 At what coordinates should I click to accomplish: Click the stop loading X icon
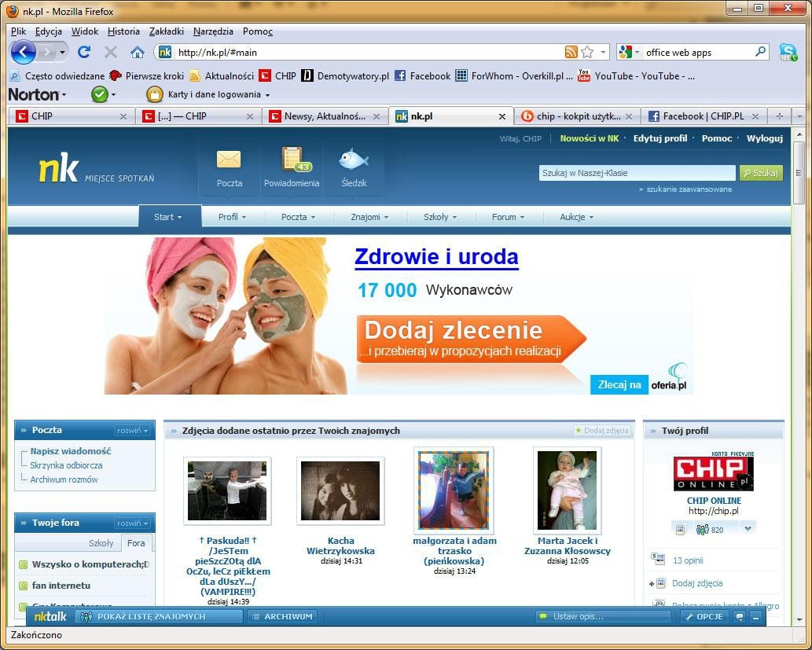pyautogui.click(x=110, y=52)
